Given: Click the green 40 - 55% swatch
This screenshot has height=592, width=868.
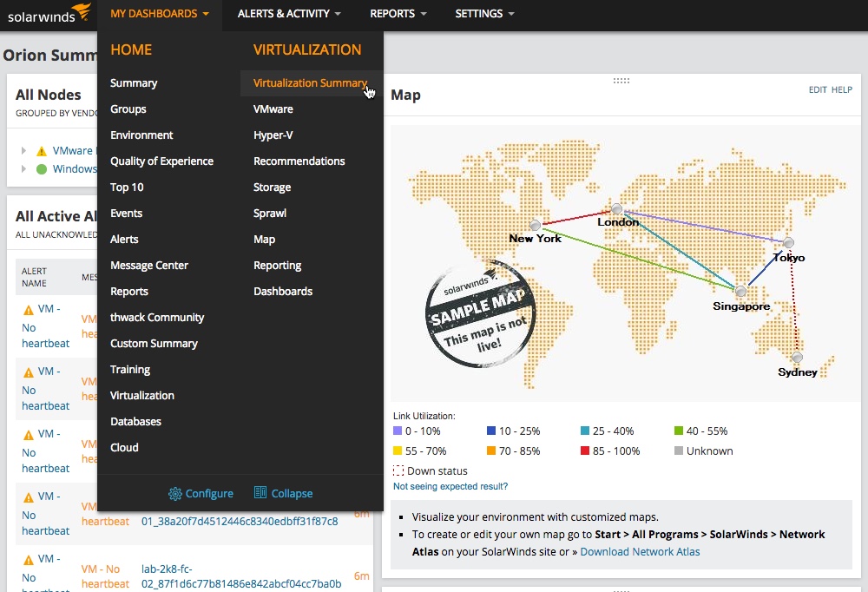Looking at the screenshot, I should point(679,431).
